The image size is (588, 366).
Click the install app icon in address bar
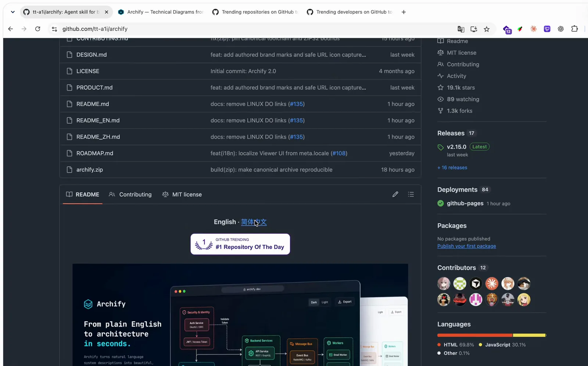474,29
